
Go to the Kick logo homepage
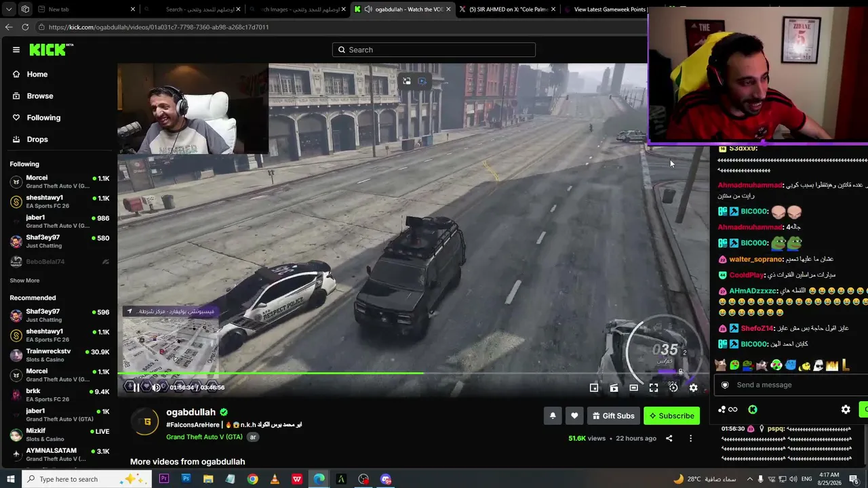point(51,49)
